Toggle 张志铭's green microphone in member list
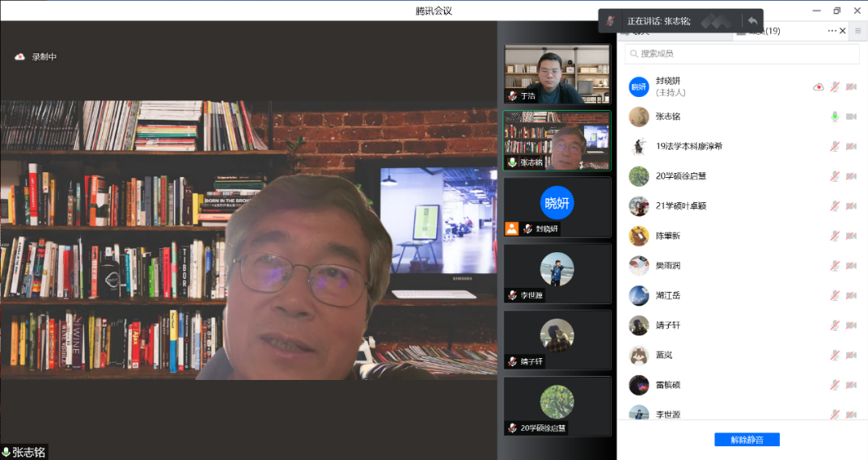Image resolution: width=868 pixels, height=460 pixels. [x=835, y=116]
